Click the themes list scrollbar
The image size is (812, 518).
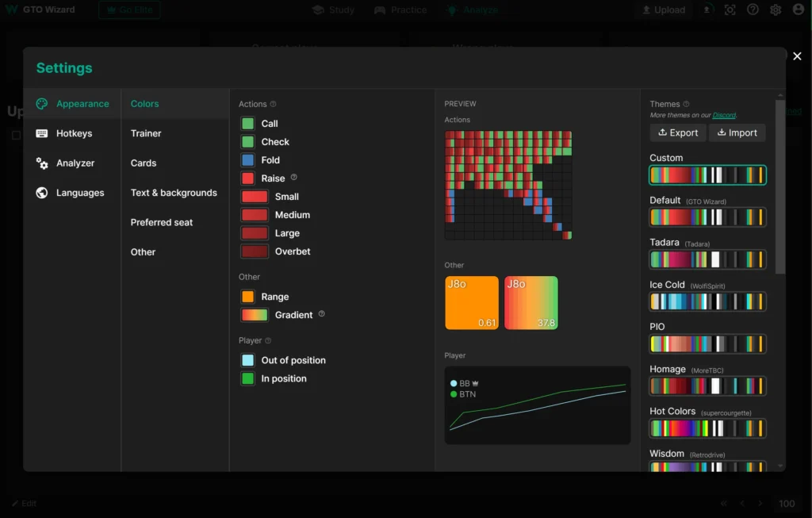(780, 186)
